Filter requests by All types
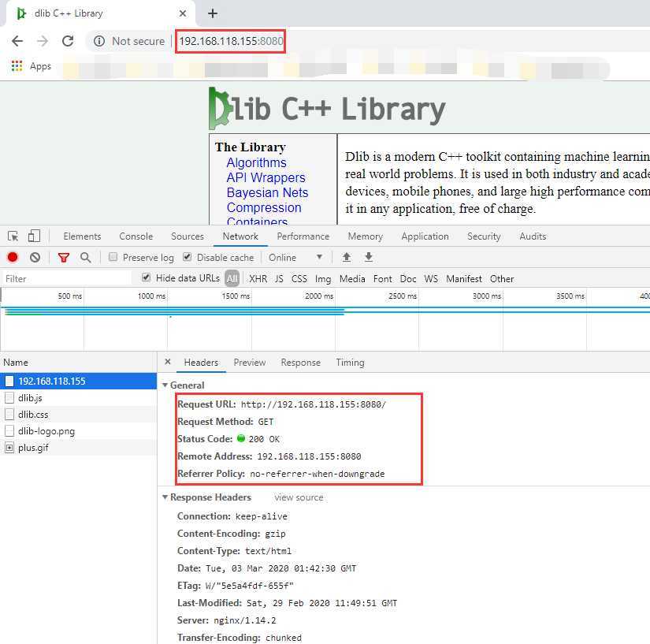Viewport: 650px width, 644px height. pos(232,279)
